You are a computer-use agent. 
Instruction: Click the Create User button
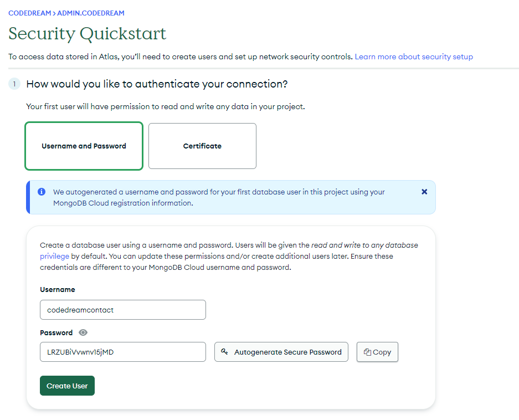67,386
